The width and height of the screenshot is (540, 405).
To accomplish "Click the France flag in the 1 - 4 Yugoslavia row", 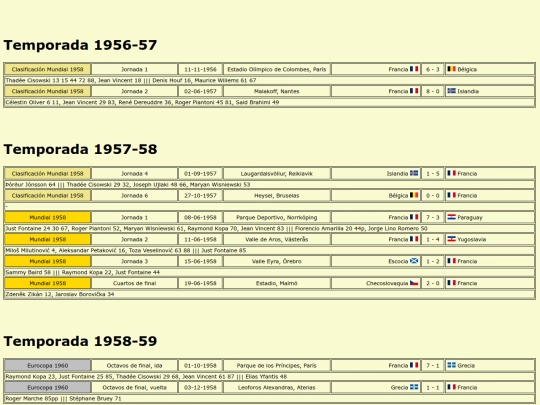I will click(x=414, y=239).
